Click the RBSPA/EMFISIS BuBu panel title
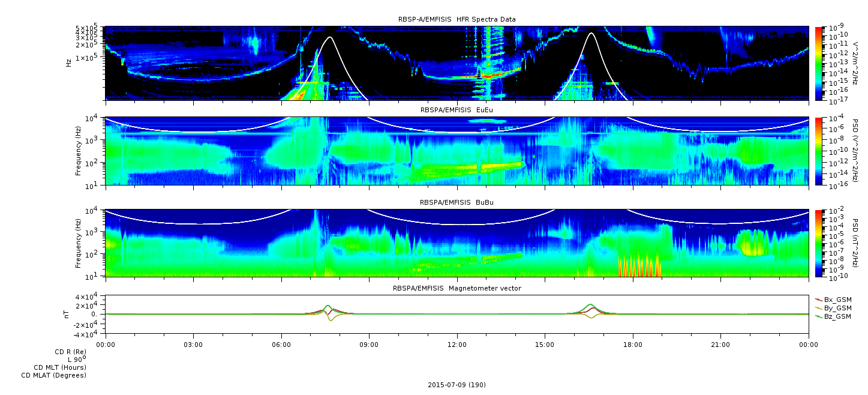Viewport: 868px width, 395px height. (x=456, y=203)
